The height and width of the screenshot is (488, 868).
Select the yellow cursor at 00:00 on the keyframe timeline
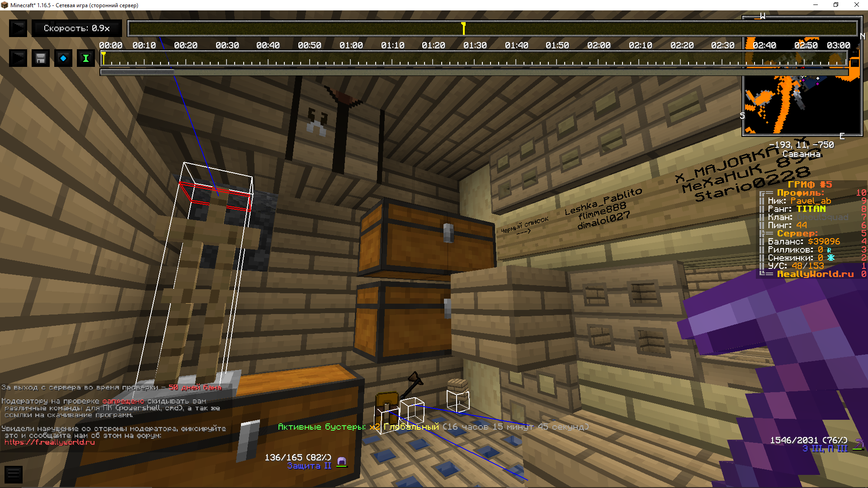(104, 58)
